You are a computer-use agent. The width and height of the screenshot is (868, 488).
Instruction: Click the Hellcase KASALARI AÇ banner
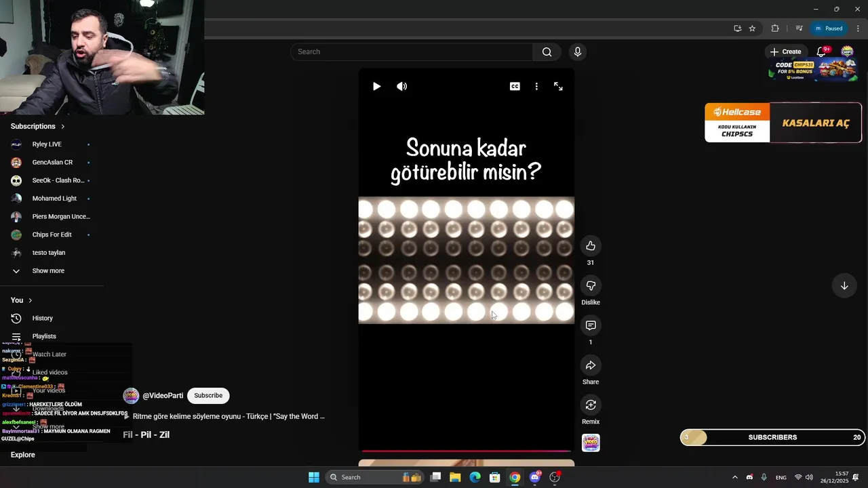click(783, 123)
